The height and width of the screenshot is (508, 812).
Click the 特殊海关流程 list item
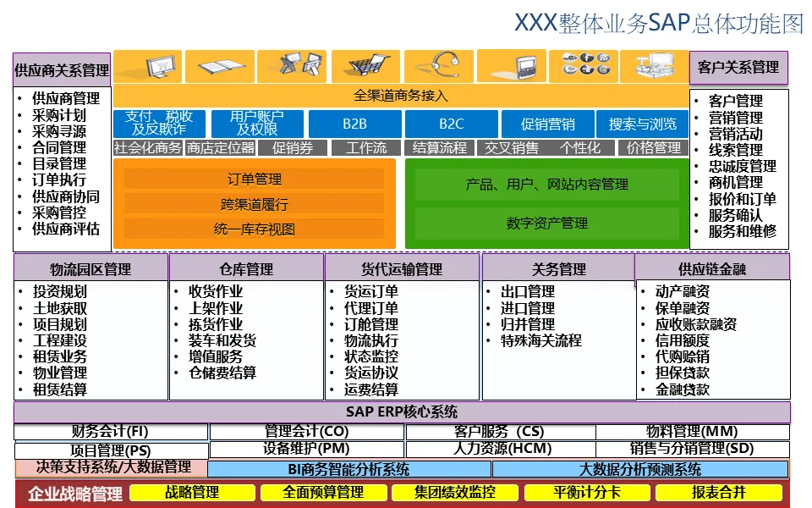(541, 340)
